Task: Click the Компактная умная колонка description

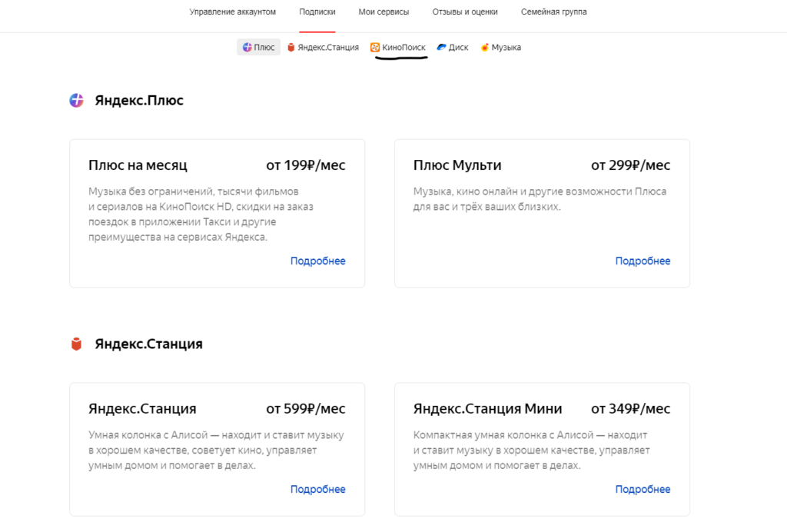Action: point(532,451)
